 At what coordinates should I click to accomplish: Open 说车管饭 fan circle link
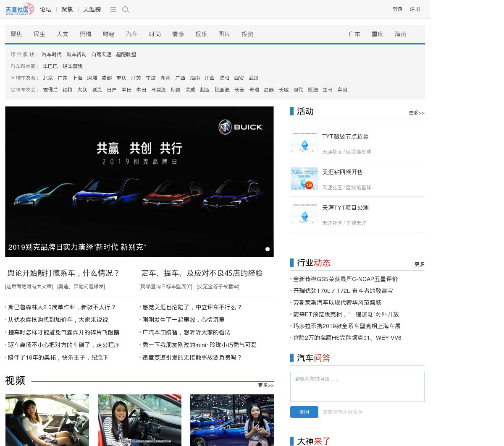point(73,66)
